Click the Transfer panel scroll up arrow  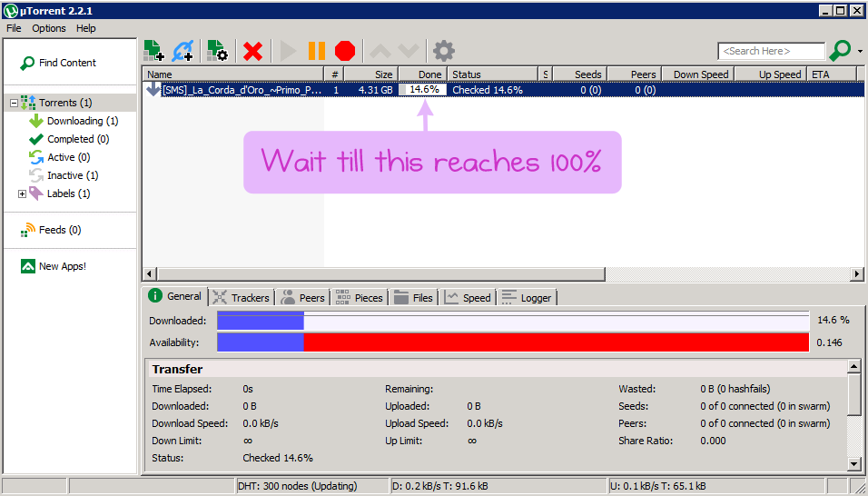coord(854,366)
